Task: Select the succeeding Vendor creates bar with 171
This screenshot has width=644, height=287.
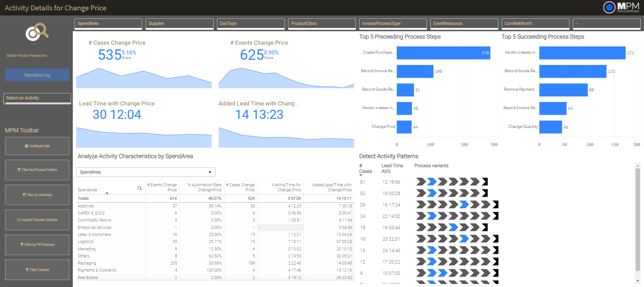Action: (582, 53)
